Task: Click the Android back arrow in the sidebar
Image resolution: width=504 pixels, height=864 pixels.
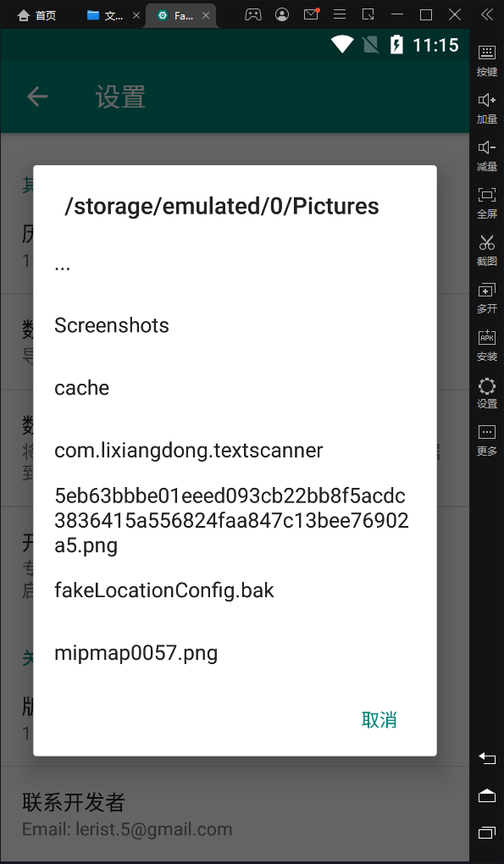Action: 487,758
